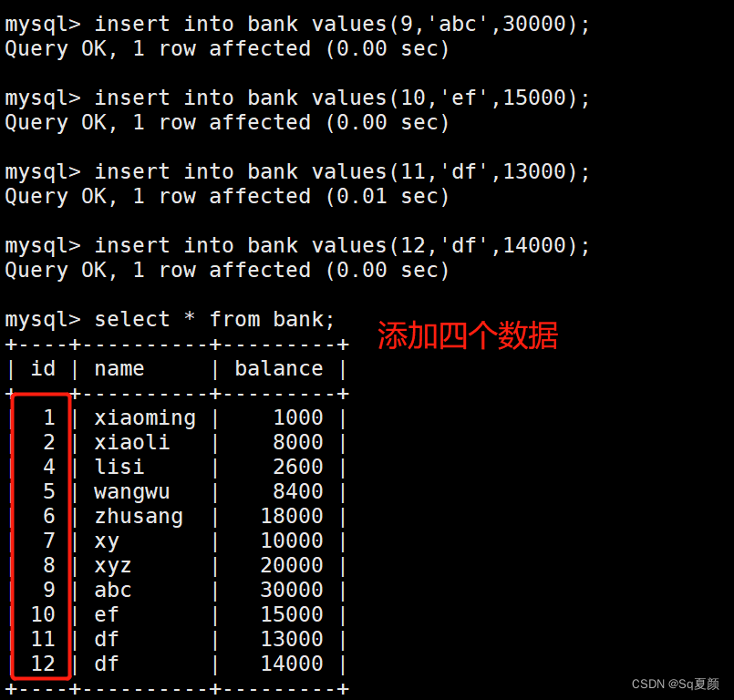Click the balance value 8400
Viewport: 734px width, 700px height.
coord(298,492)
